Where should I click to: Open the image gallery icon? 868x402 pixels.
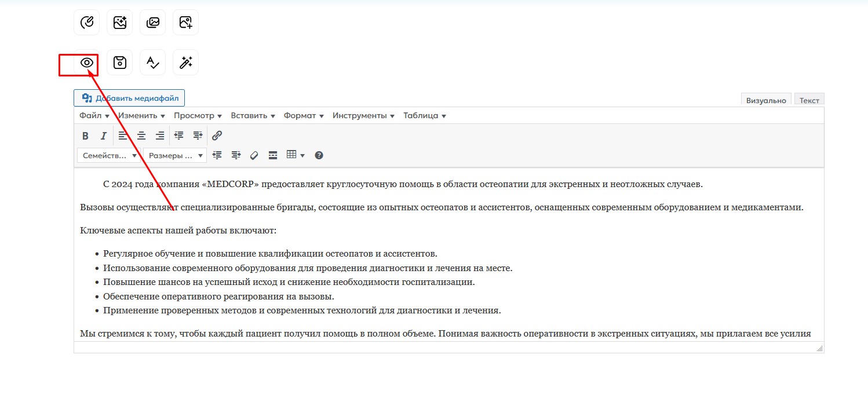point(152,23)
